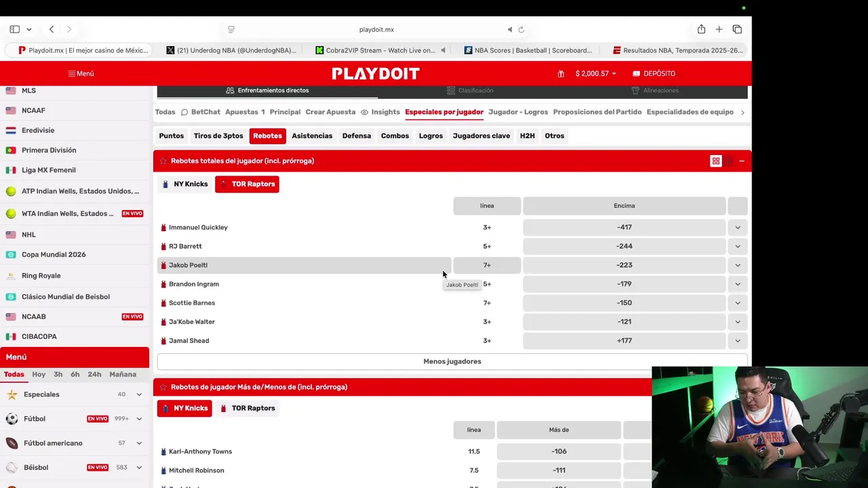The width and height of the screenshot is (868, 488).
Task: Select 24h time filter
Action: point(94,374)
